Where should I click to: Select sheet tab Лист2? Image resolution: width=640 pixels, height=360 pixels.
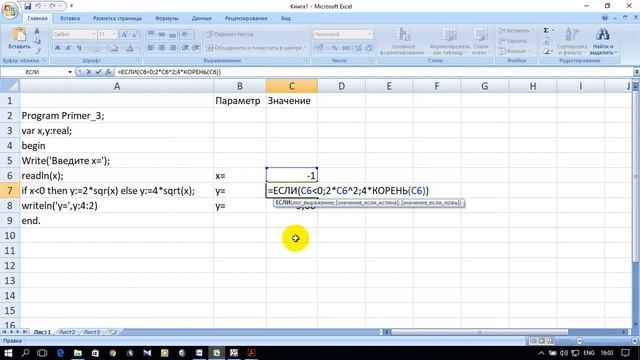67,332
